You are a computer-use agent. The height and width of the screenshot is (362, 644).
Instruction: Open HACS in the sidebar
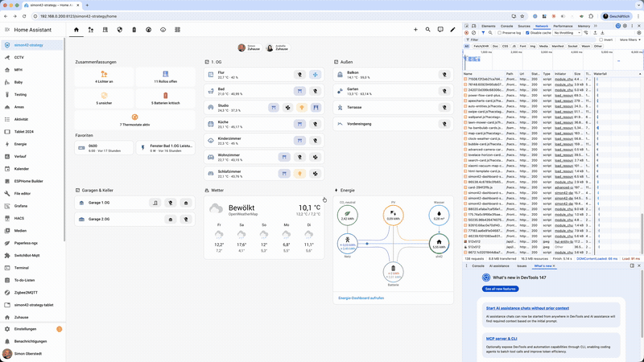33,218
